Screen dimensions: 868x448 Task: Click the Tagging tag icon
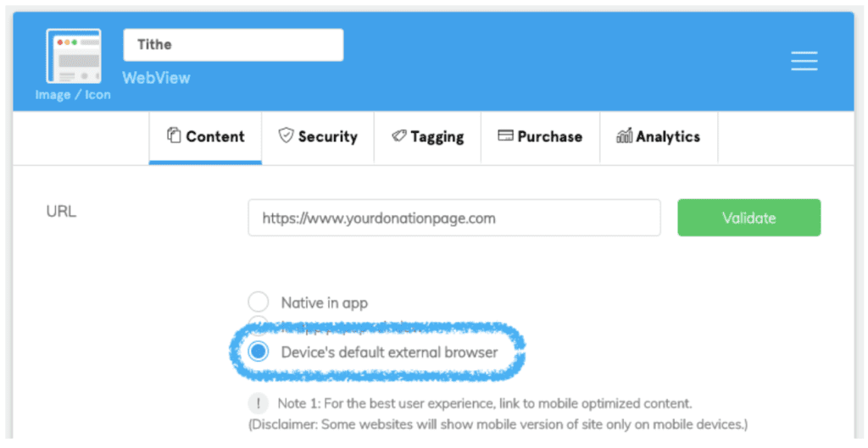click(398, 136)
